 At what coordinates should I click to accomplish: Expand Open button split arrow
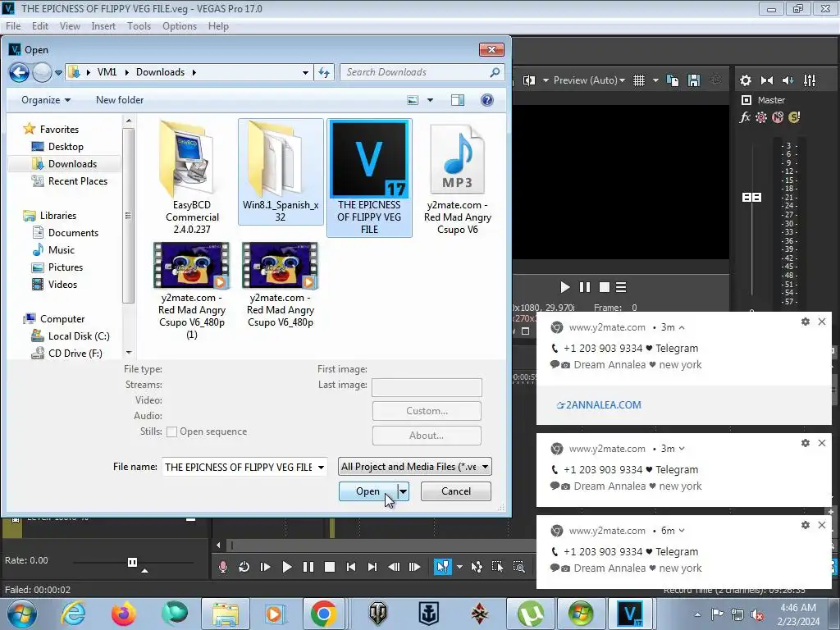click(403, 491)
